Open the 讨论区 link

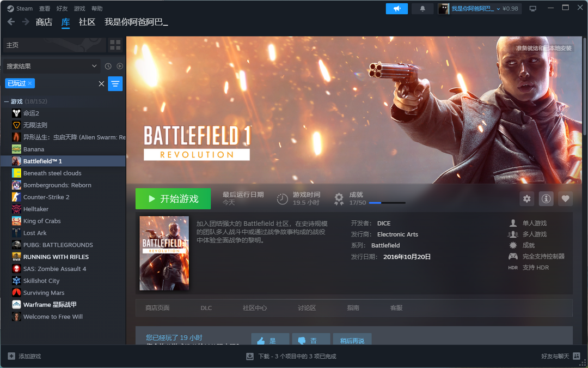307,308
